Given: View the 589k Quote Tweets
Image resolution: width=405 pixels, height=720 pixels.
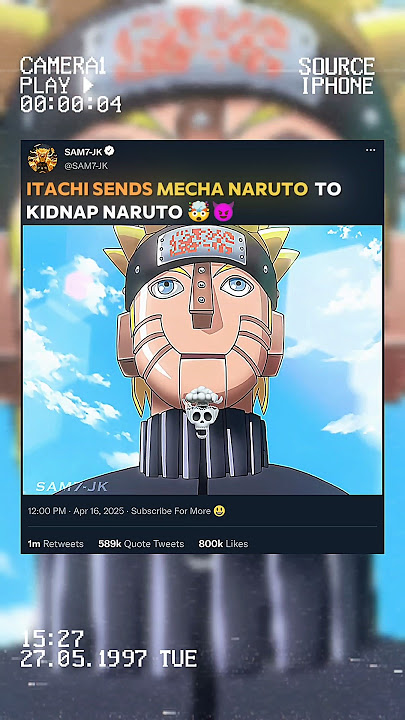Looking at the screenshot, I should pos(141,544).
